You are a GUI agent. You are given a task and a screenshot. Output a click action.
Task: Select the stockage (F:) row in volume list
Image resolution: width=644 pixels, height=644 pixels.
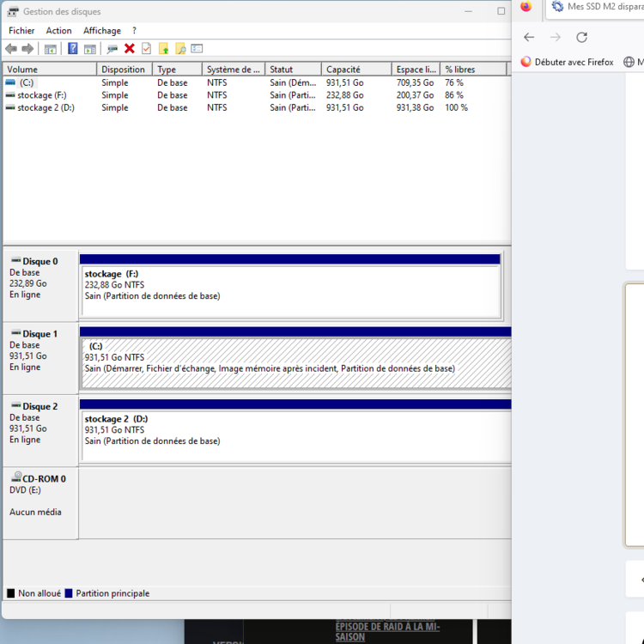tap(41, 95)
